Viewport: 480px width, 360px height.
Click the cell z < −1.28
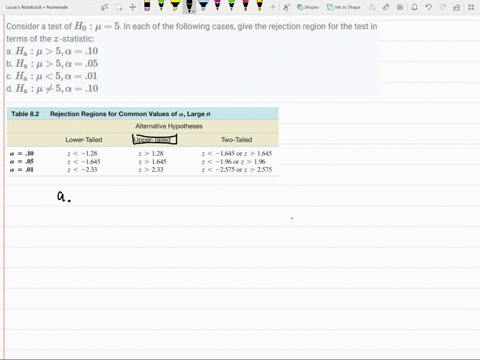[x=82, y=154]
